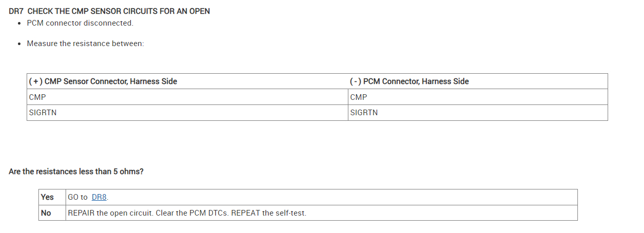Select '(-) PCM Connector, Harness Side' header
The image size is (644, 233).
pos(409,81)
